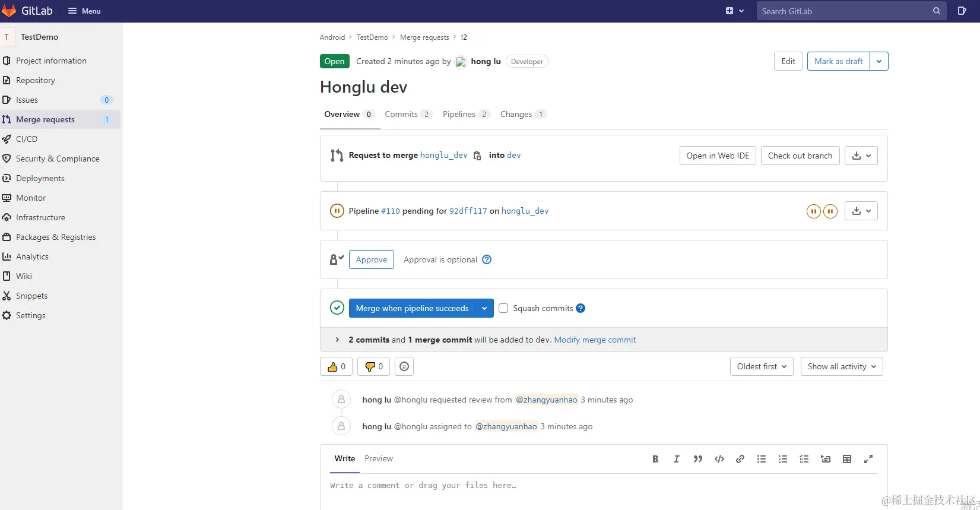Open CI/CD in sidebar
980x510 pixels.
pyautogui.click(x=27, y=139)
